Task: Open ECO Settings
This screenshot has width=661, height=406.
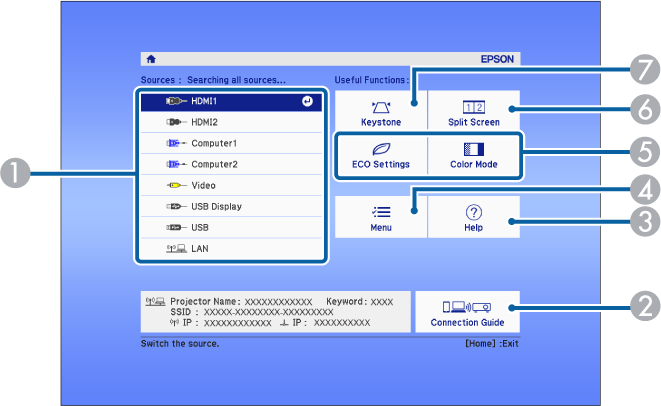Action: [380, 155]
